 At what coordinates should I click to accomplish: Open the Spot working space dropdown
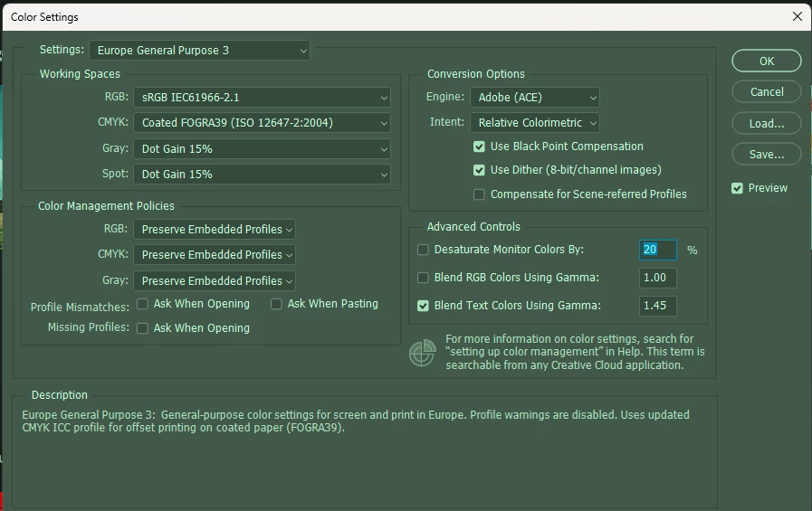(x=262, y=175)
